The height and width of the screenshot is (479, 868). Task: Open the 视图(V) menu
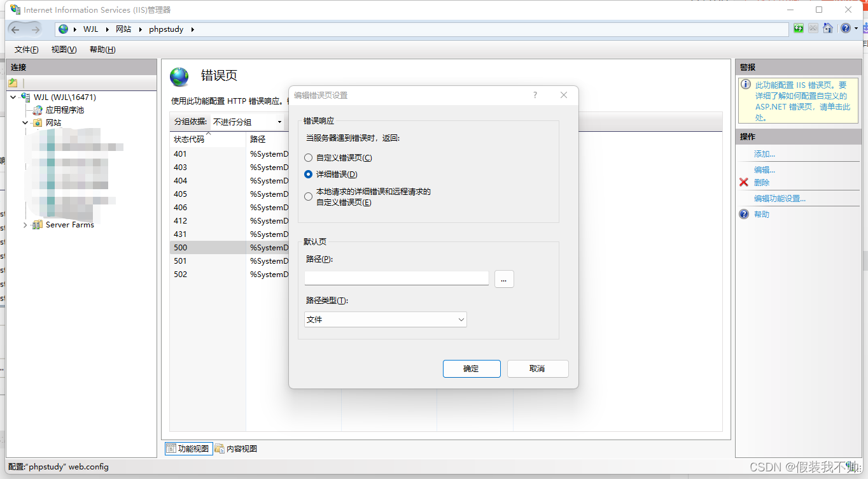[x=64, y=50]
